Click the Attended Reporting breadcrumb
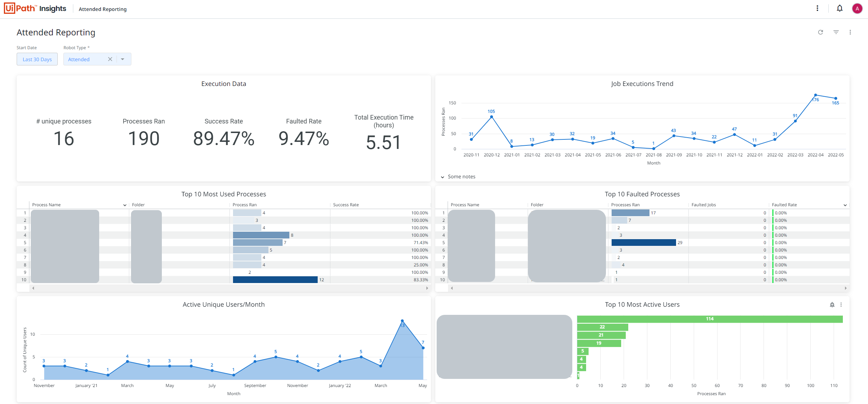Viewport: 868px width, 404px height. [x=102, y=9]
